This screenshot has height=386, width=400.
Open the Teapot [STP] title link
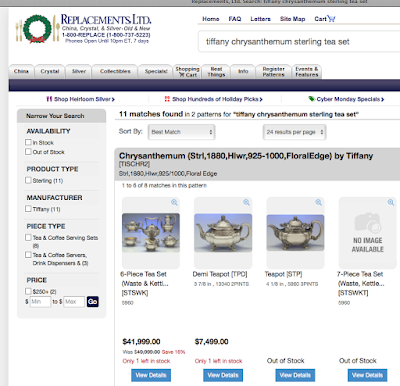283,274
